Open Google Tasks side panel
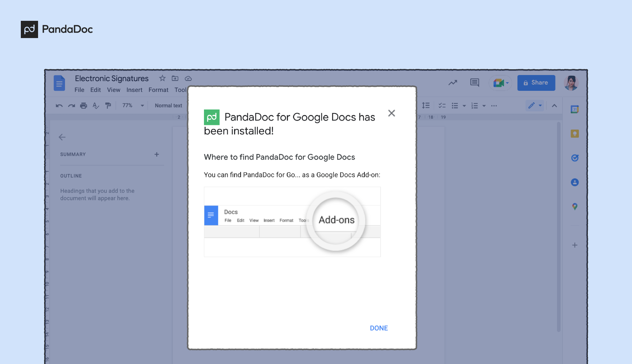Image resolution: width=632 pixels, height=364 pixels. pos(575,158)
